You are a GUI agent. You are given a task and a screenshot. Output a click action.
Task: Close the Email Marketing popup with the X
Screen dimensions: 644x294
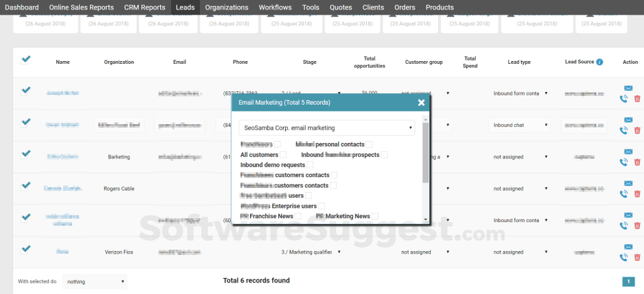point(421,103)
